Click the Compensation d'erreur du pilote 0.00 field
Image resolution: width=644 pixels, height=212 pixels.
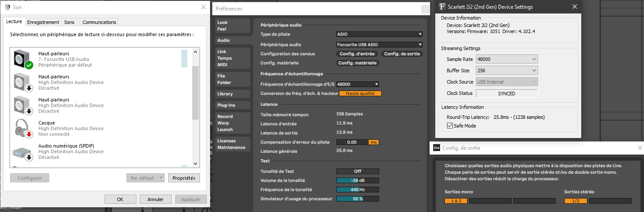352,142
